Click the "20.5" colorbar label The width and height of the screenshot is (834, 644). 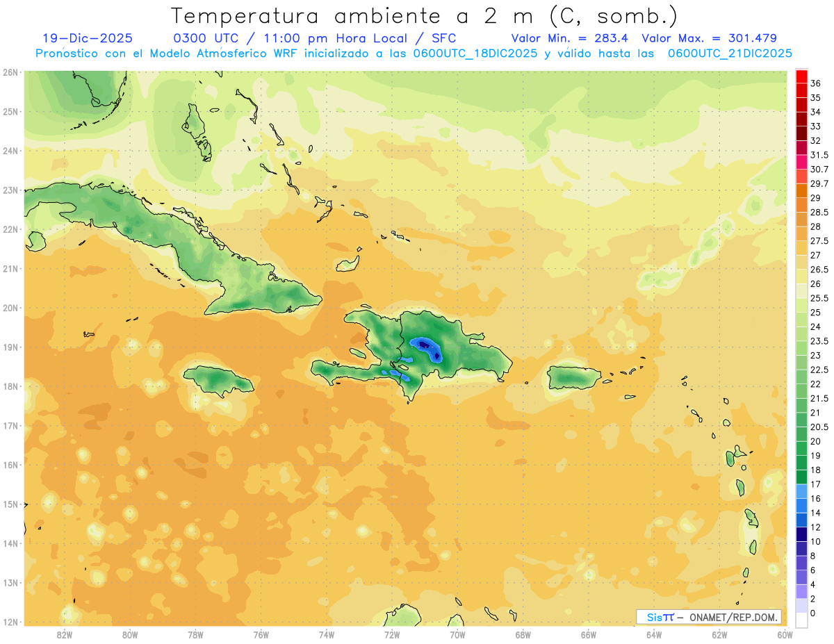click(x=819, y=427)
